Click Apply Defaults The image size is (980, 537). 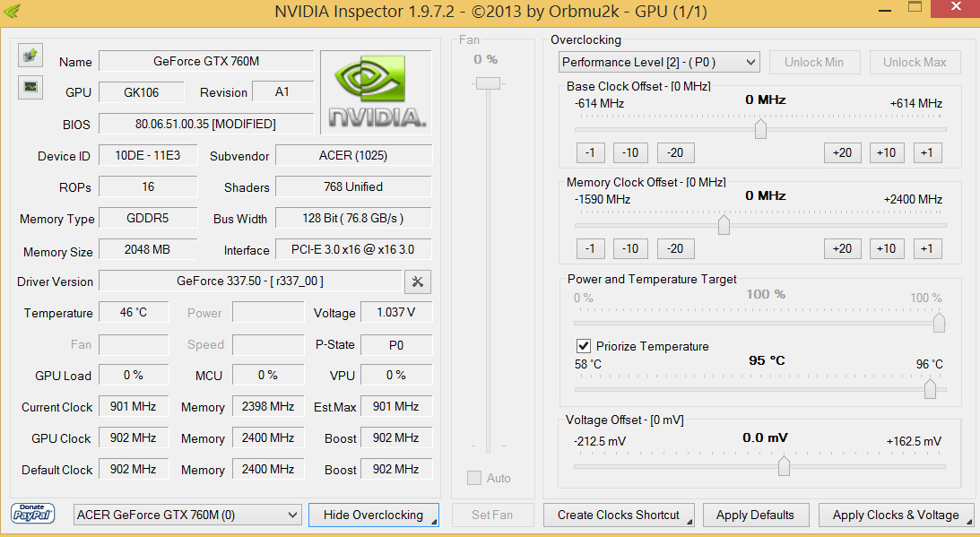pyautogui.click(x=755, y=515)
